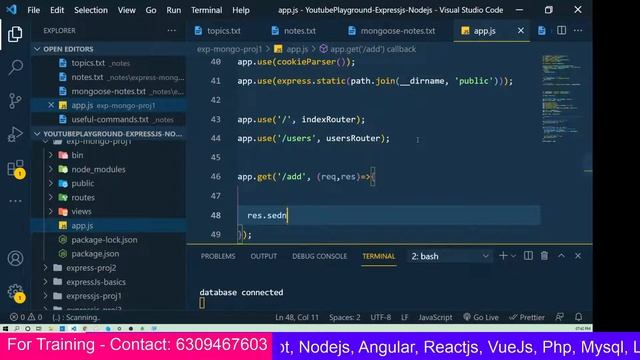The height and width of the screenshot is (360, 640).
Task: Open the Manage gear menu
Action: (16, 292)
